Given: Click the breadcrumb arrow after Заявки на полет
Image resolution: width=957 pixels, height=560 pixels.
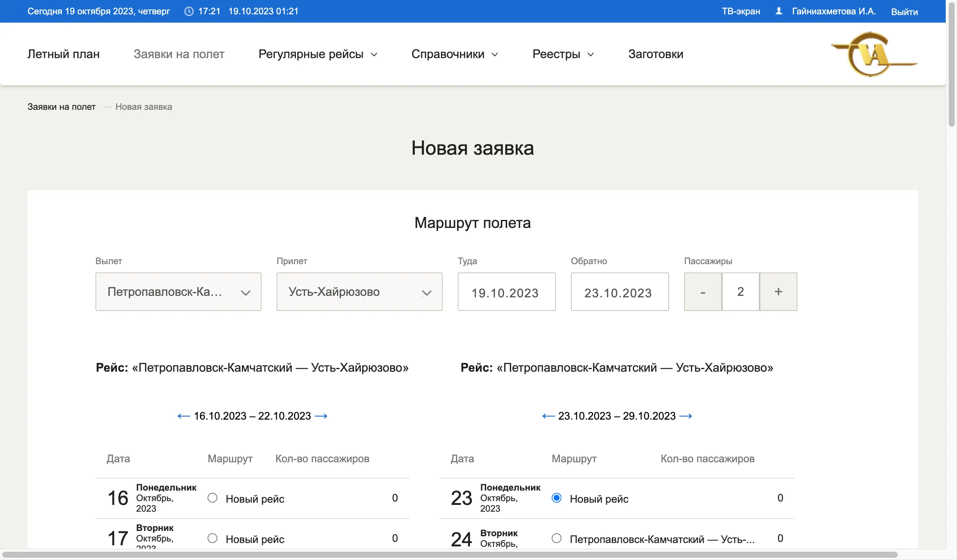Looking at the screenshot, I should click(107, 107).
